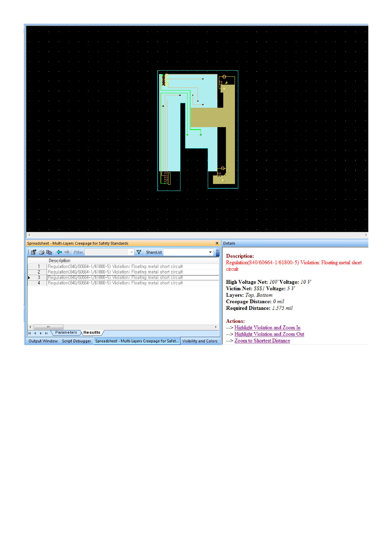Click the gray forward arrow icon

click(67, 252)
